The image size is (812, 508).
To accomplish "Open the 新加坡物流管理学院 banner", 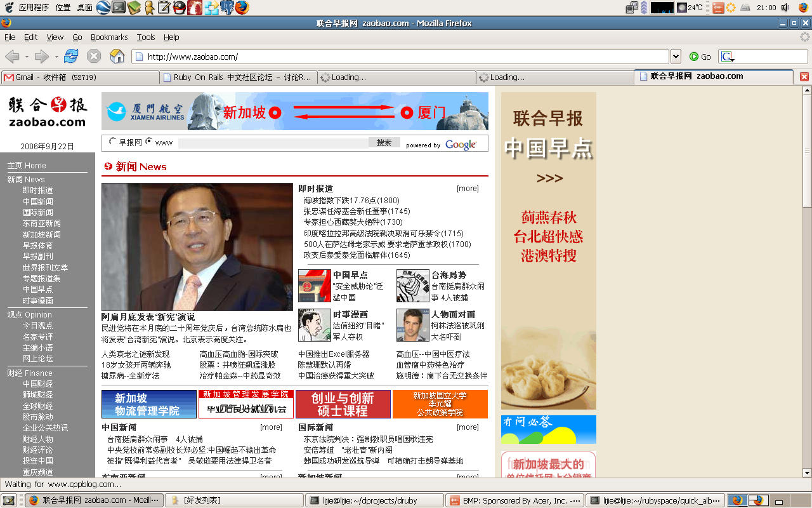I will pos(149,404).
